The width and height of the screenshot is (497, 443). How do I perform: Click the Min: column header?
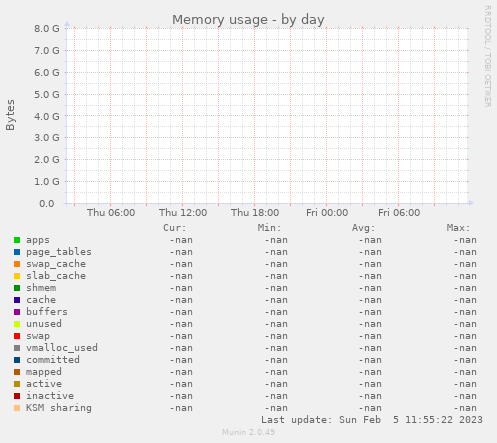[269, 228]
